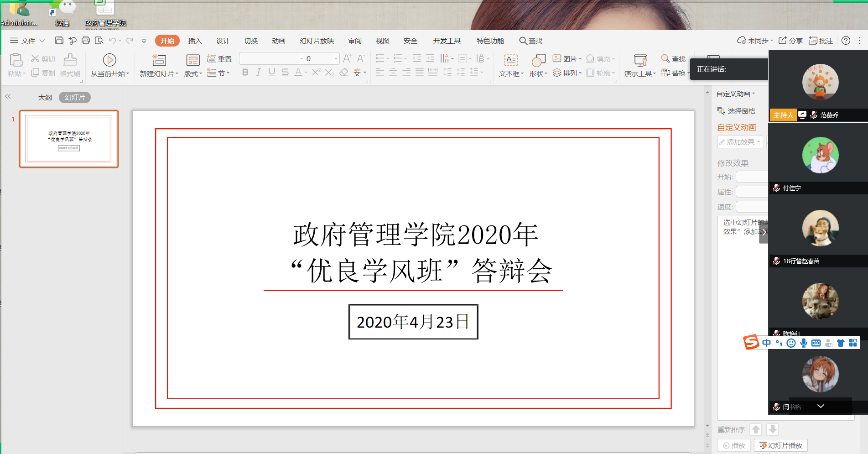868x454 pixels.
Task: Click the 幻灯片播放 button
Action: [780, 445]
